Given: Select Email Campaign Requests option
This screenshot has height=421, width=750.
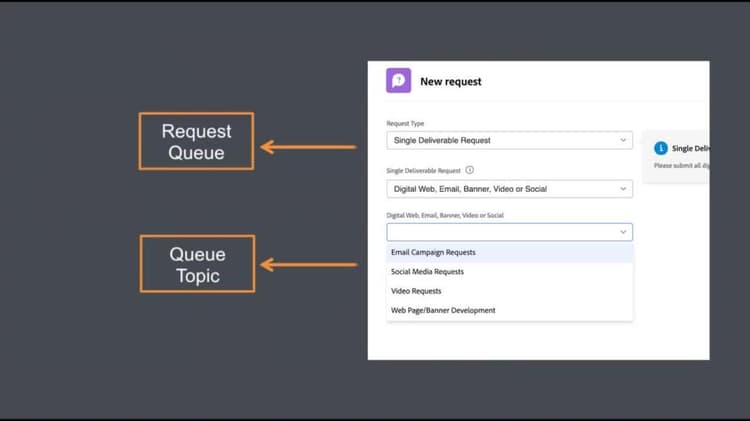Looking at the screenshot, I should tap(509, 253).
